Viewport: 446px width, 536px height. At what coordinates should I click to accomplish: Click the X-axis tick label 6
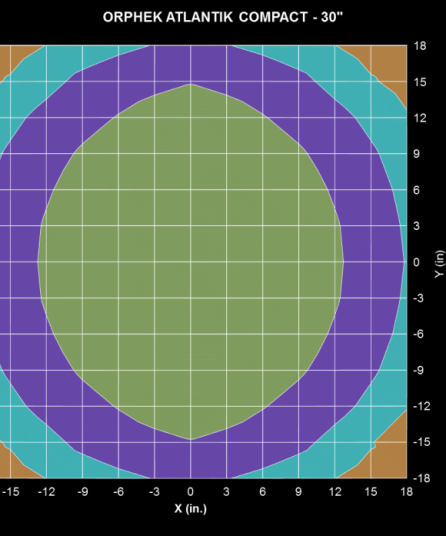262,492
